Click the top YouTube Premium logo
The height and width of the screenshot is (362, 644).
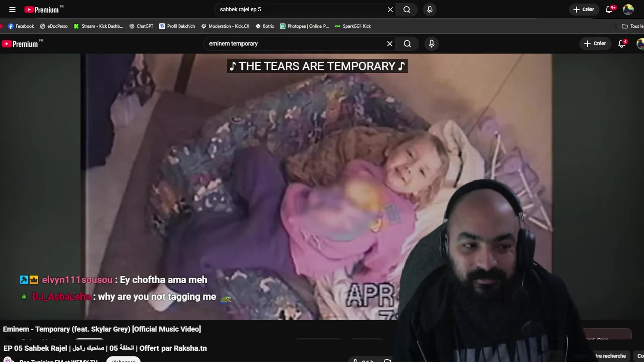point(42,9)
